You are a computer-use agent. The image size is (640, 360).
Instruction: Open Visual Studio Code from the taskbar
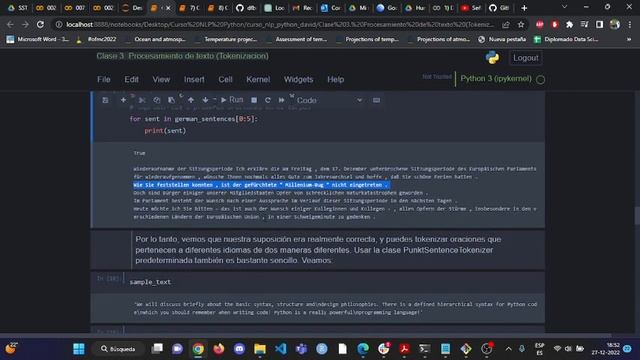pyautogui.click(x=280, y=349)
